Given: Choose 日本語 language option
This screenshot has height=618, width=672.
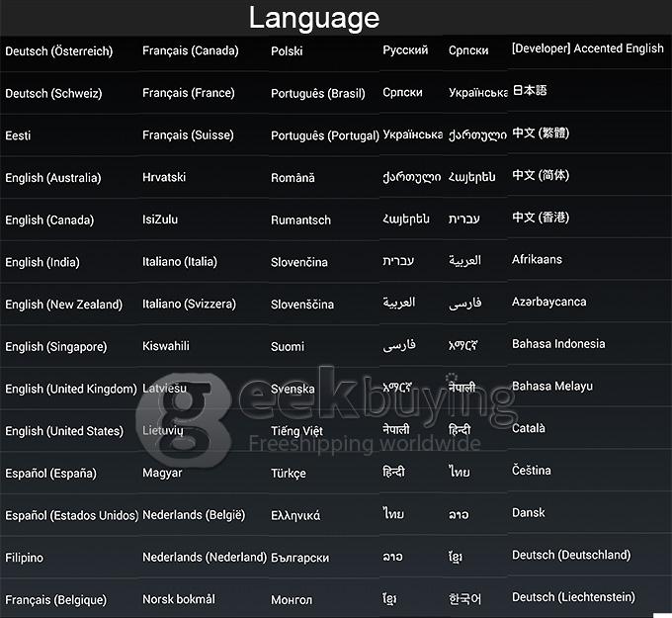Looking at the screenshot, I should tap(530, 91).
